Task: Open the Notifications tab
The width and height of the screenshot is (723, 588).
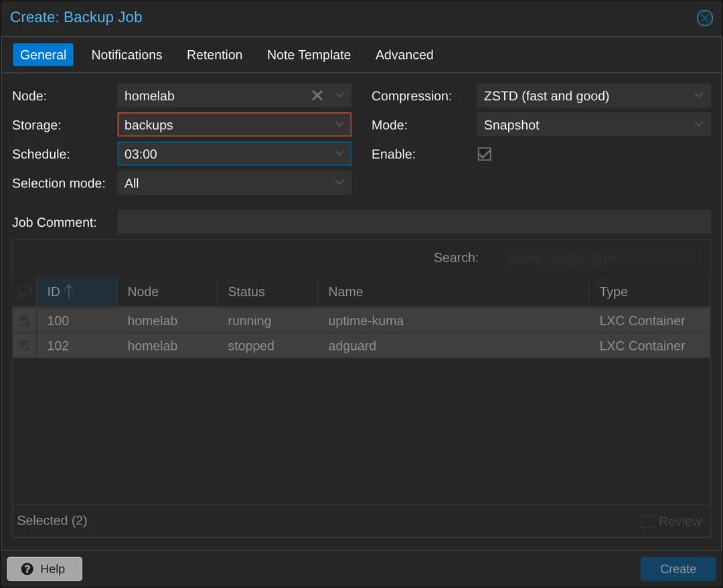Action: [127, 55]
